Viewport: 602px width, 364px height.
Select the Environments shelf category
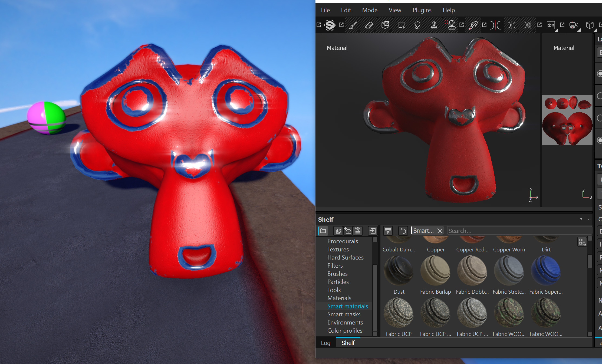tap(345, 322)
